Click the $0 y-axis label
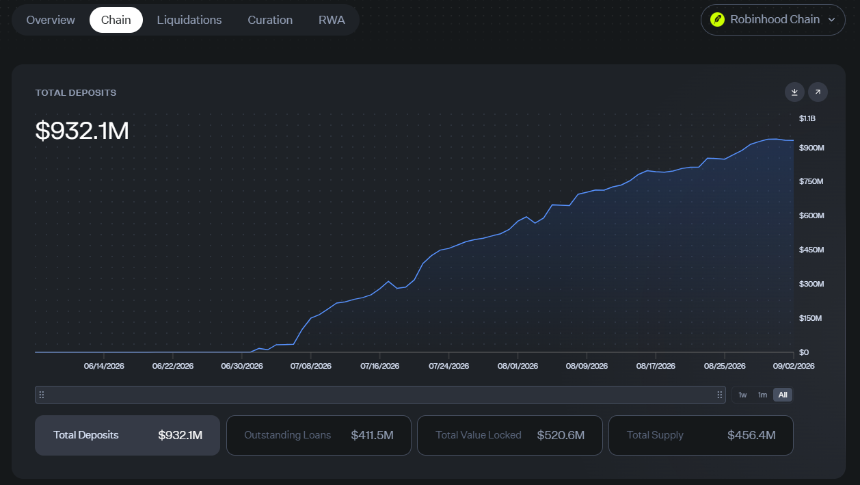The image size is (860, 485). pyautogui.click(x=804, y=352)
